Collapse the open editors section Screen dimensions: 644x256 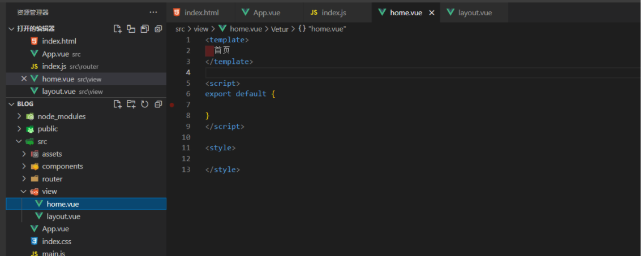click(x=11, y=29)
